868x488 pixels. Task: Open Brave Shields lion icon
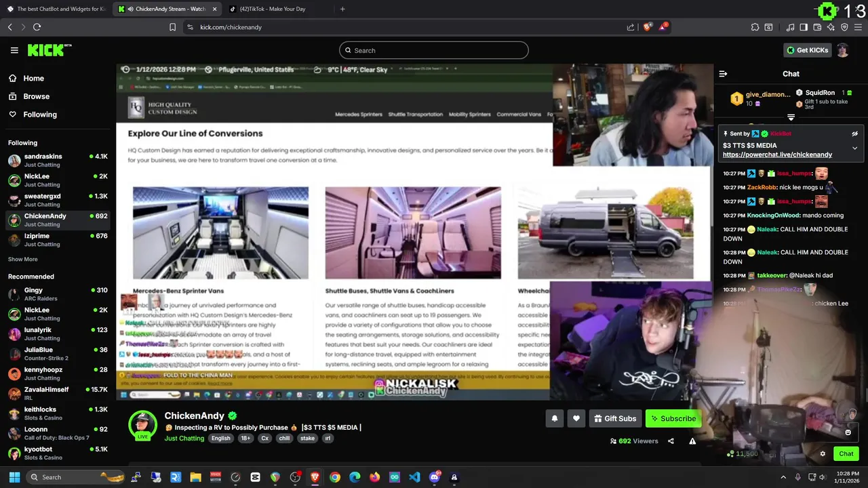647,27
